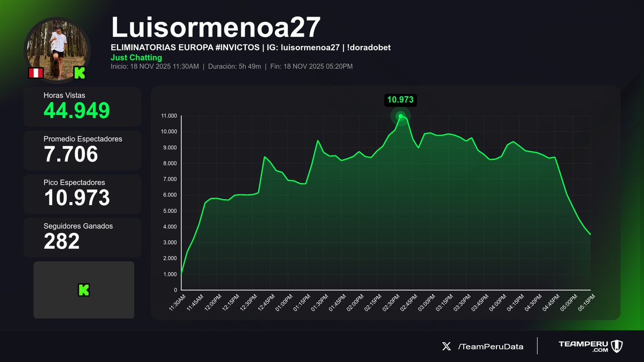Viewport: 644px width, 362px height.
Task: Click the Promedio Espectadores label
Action: coord(83,139)
